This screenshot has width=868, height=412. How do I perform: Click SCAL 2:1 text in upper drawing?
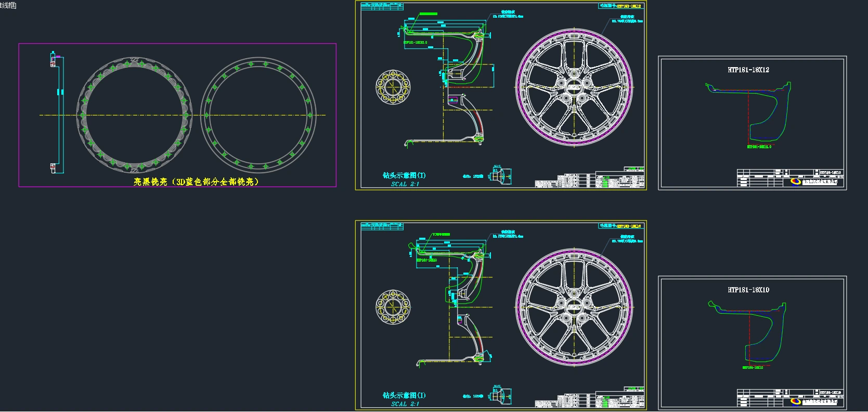pyautogui.click(x=405, y=184)
